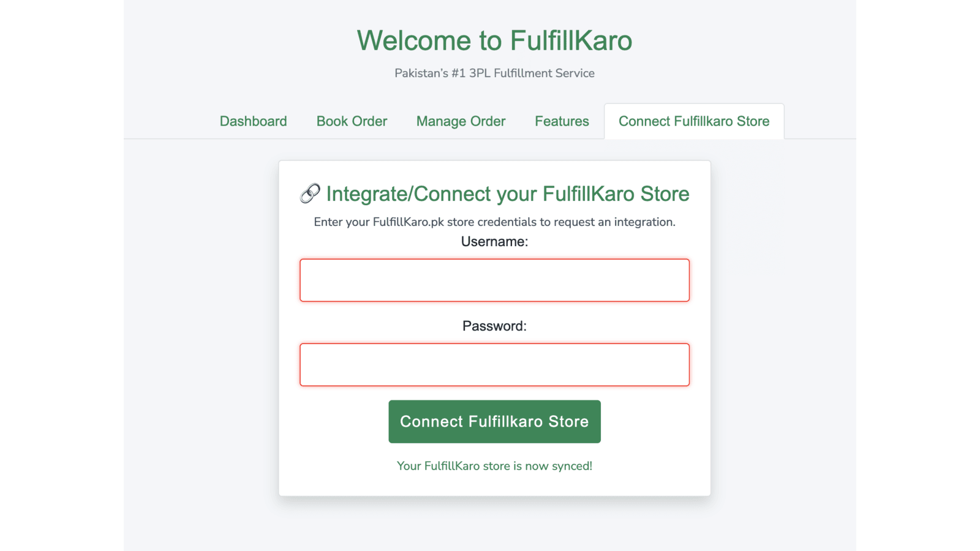
Task: Switch to the Dashboard tab
Action: [253, 121]
